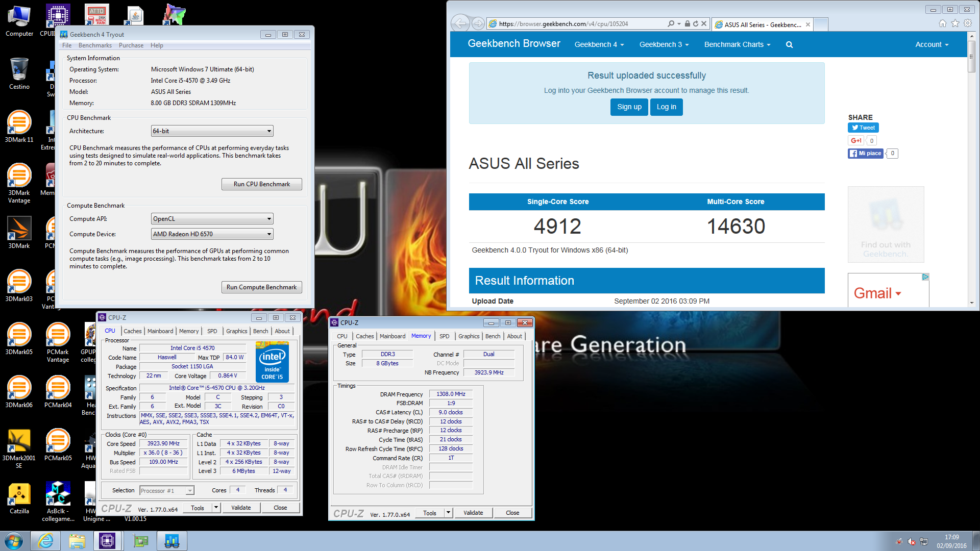Open Windows Explorer from the taskbar
The width and height of the screenshot is (980, 551).
click(77, 541)
